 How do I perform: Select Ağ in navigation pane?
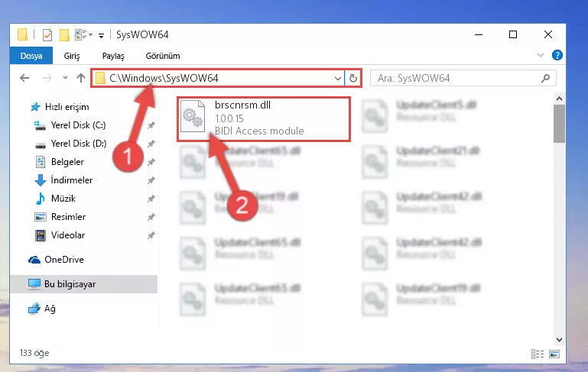(x=50, y=309)
